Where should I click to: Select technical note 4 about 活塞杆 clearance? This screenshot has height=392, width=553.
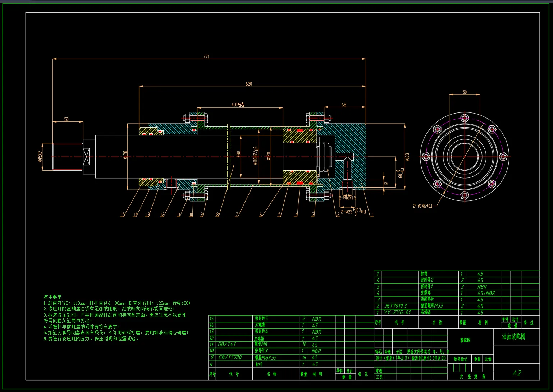pos(82,327)
